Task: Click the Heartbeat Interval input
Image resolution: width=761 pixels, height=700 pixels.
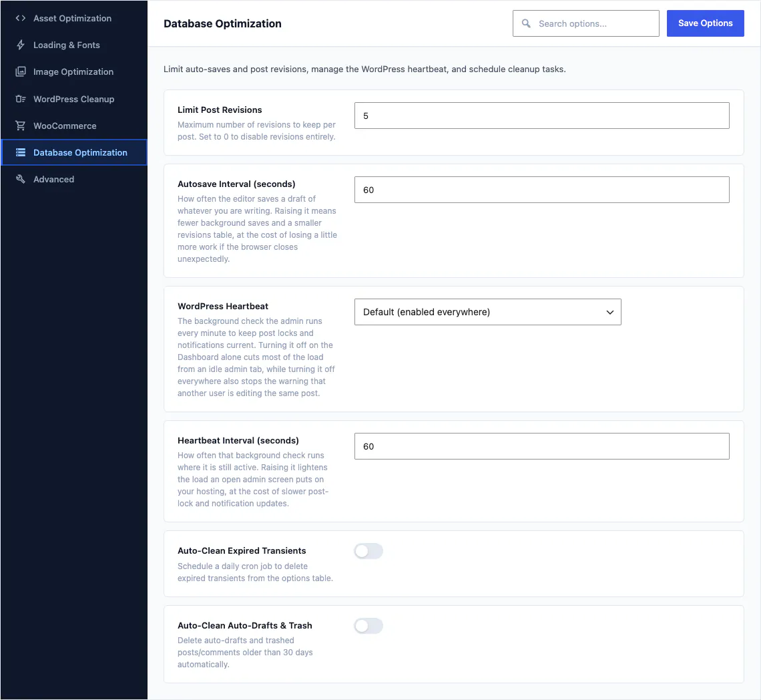Action: pos(541,446)
